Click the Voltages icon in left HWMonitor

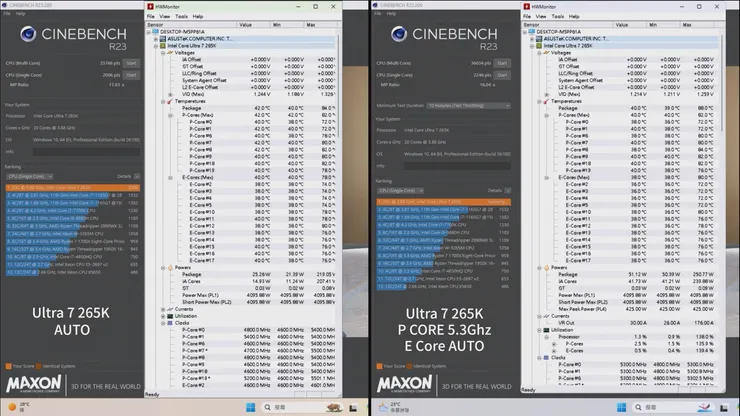coord(170,53)
